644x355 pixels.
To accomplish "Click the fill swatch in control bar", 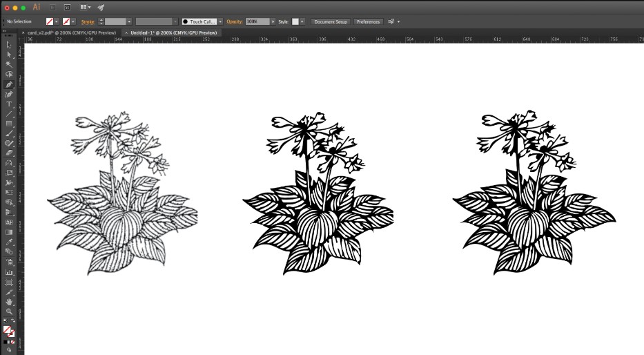I will [50, 22].
